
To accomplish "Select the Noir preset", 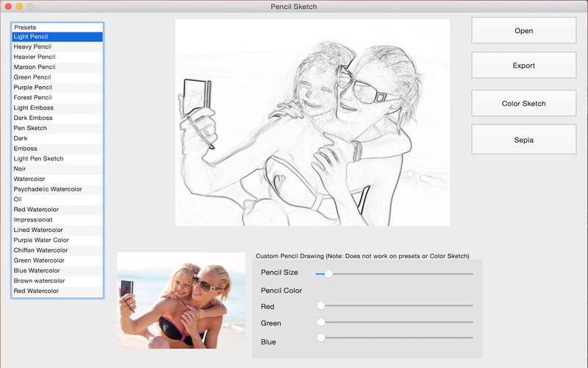I will tap(57, 169).
